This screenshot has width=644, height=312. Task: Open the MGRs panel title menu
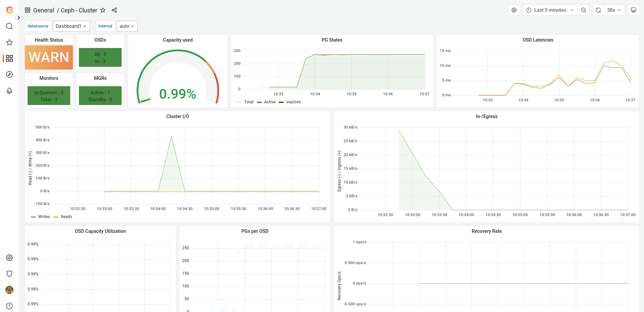[x=100, y=78]
